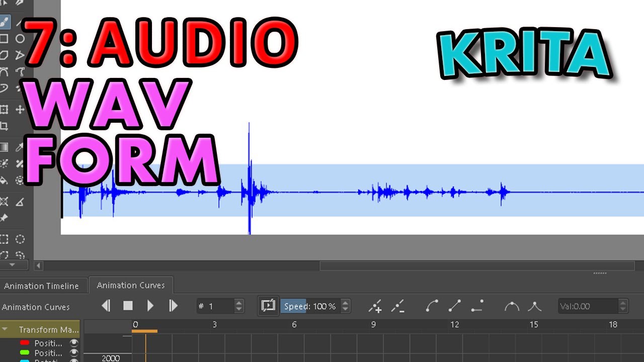Toggle visibility of red Position curve
This screenshot has height=362, width=644.
74,343
